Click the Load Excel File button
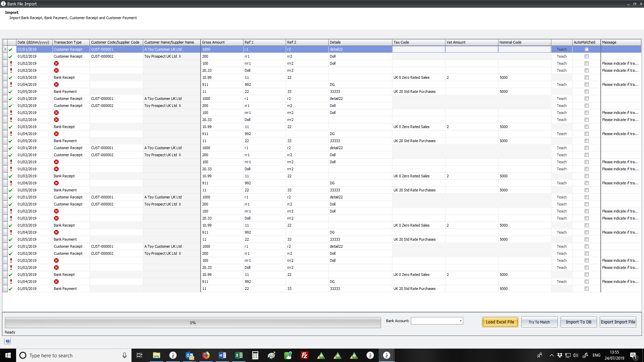 point(500,322)
